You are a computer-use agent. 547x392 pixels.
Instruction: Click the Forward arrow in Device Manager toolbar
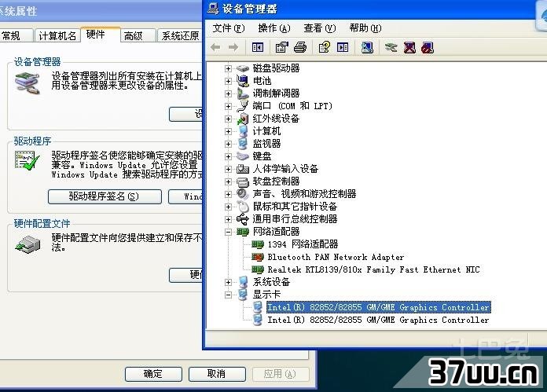coord(233,47)
